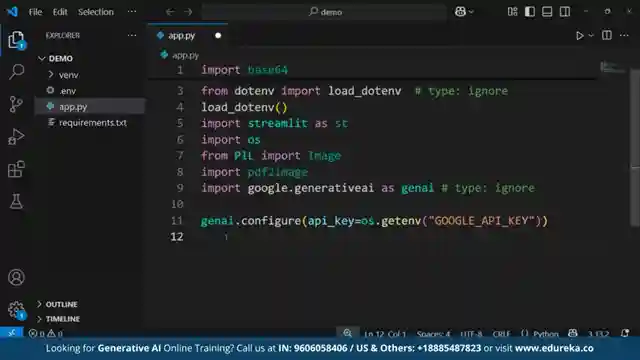Open requirements.txt file
Viewport: 640px width, 360px height.
(93, 122)
